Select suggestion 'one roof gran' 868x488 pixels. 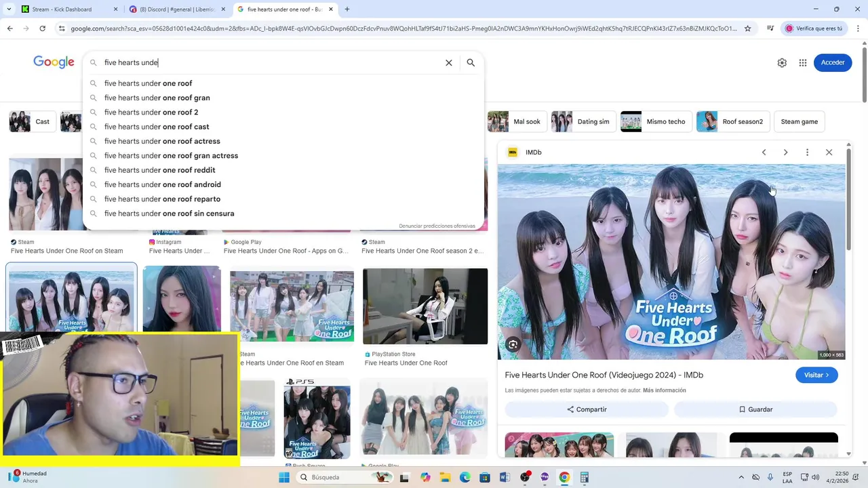[283, 98]
